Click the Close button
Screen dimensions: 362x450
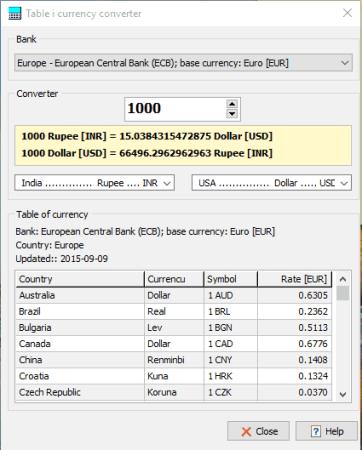(258, 431)
